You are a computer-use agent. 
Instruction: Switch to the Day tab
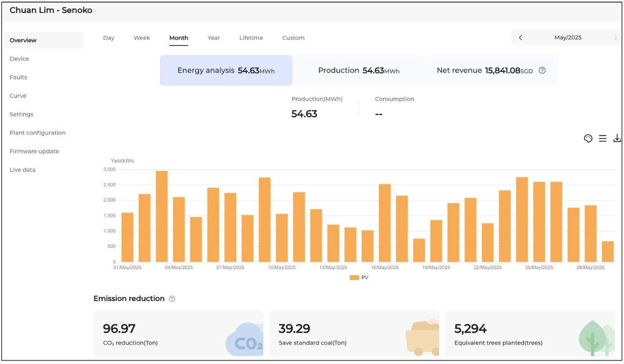(x=108, y=38)
